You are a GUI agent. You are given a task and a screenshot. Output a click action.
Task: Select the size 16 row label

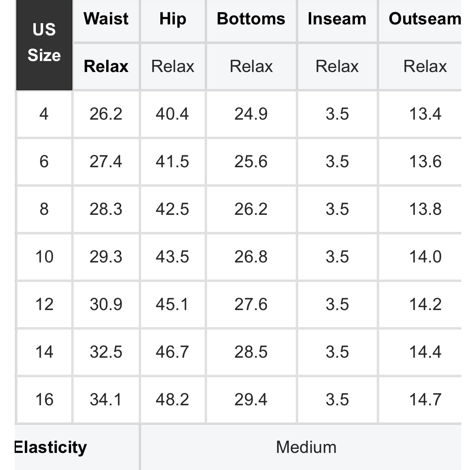(x=44, y=400)
